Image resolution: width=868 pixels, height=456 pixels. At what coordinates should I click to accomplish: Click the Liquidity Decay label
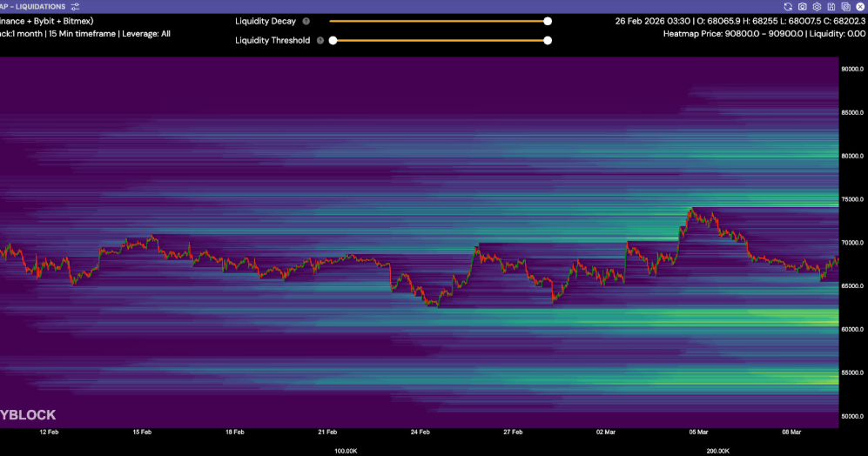(x=266, y=21)
